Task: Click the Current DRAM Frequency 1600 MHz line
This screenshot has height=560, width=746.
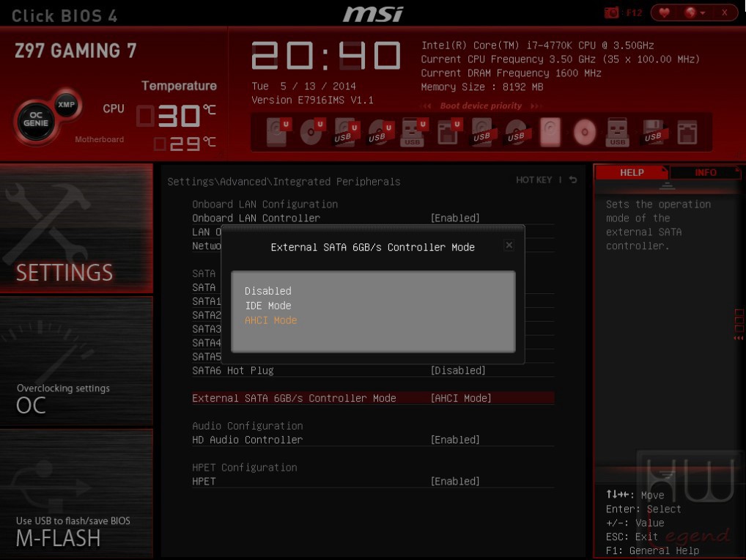Action: click(x=511, y=73)
